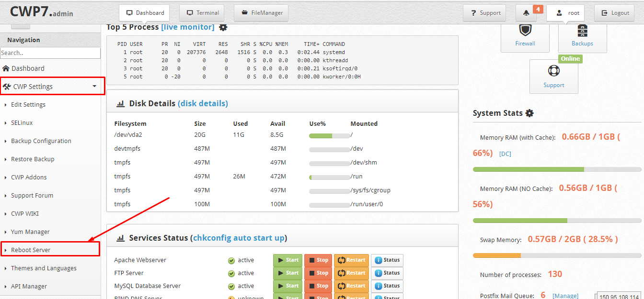Click the Dashboard button in top bar
The width and height of the screenshot is (644, 299).
[145, 13]
